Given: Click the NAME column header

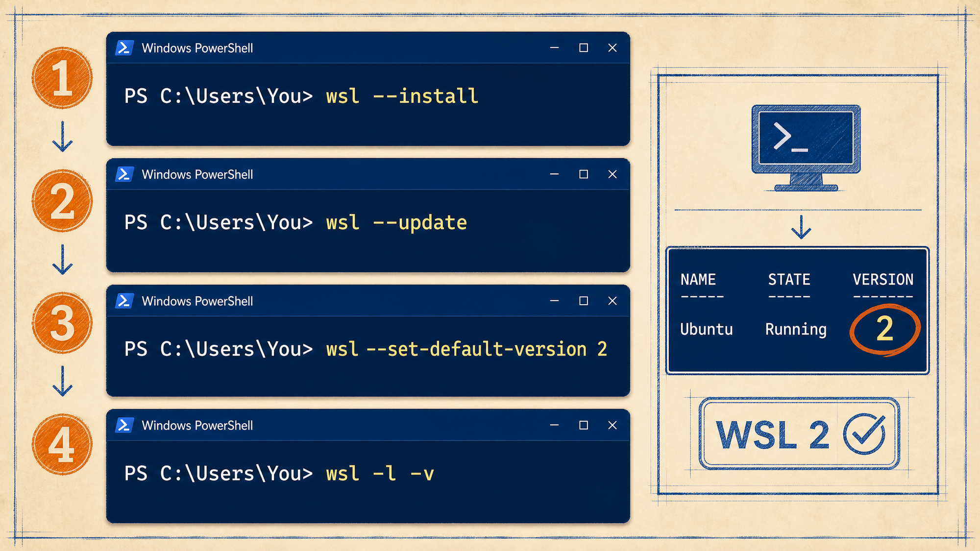Looking at the screenshot, I should click(x=698, y=280).
